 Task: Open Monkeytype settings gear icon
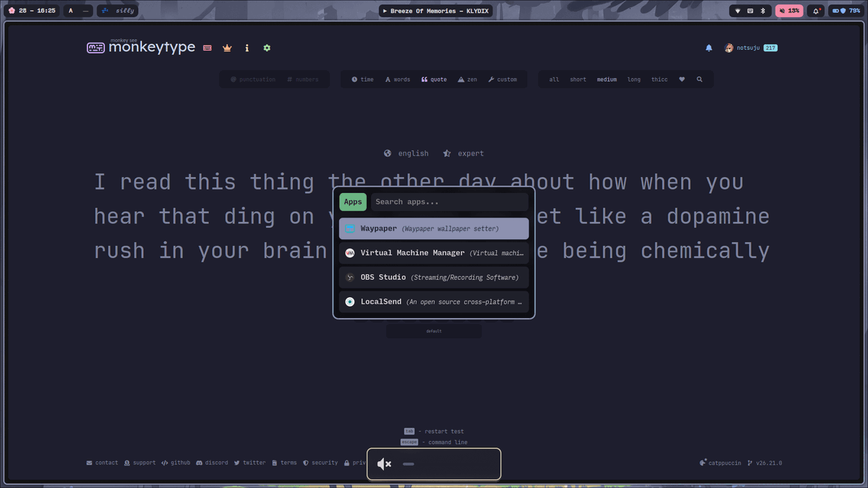(x=267, y=48)
